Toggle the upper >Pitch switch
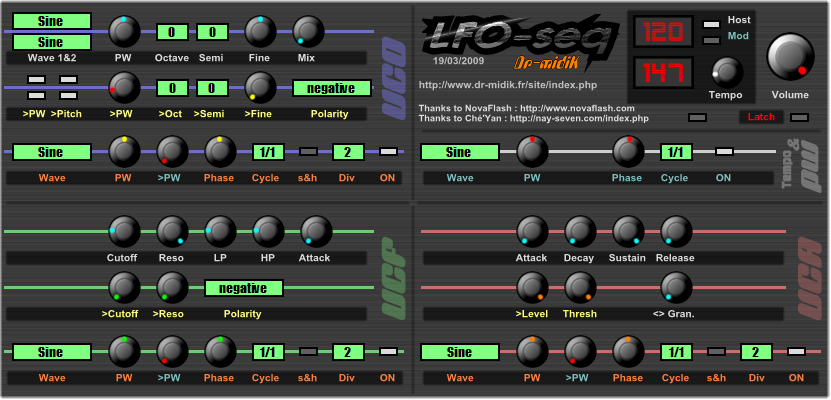Image resolution: width=831 pixels, height=400 pixels. coord(68,79)
